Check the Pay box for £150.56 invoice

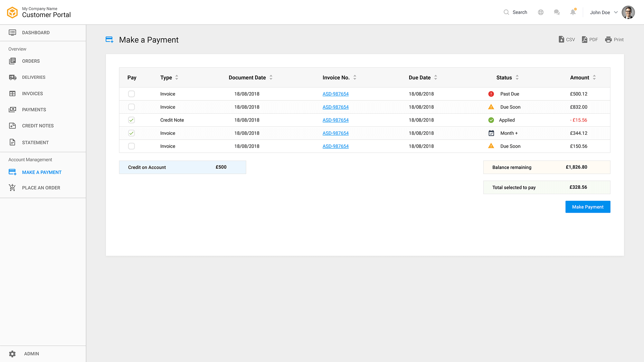[x=131, y=146]
